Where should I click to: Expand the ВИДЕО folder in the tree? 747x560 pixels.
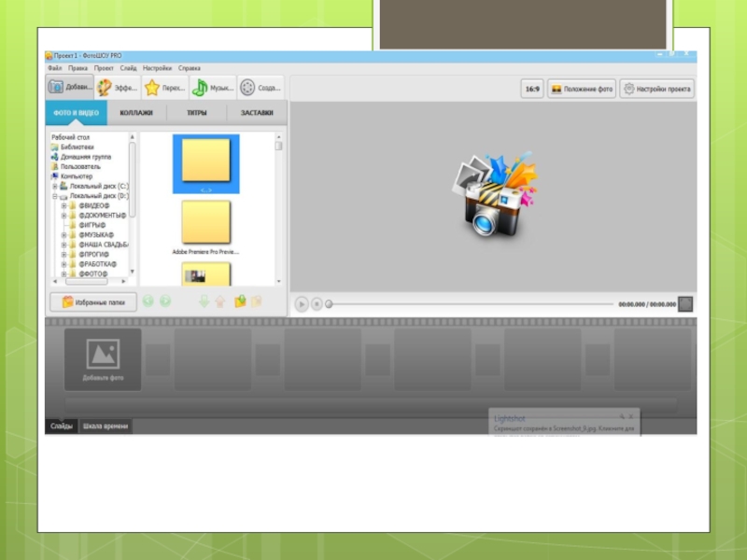pyautogui.click(x=64, y=205)
